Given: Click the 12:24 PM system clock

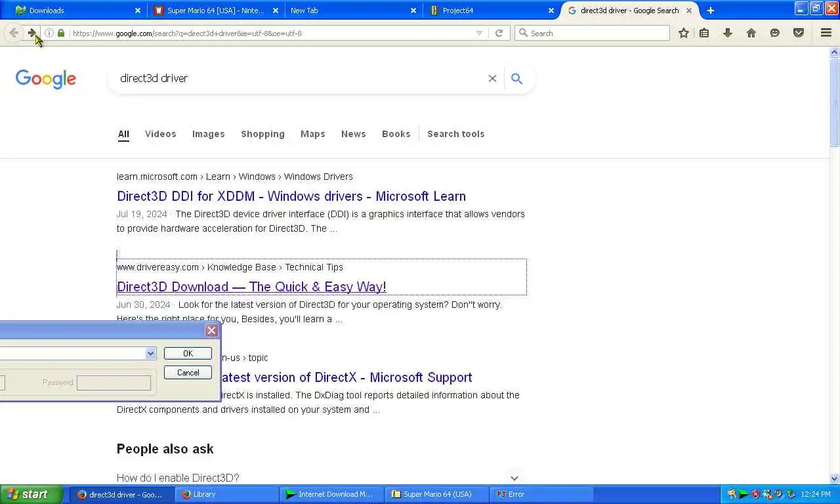Looking at the screenshot, I should (x=816, y=494).
